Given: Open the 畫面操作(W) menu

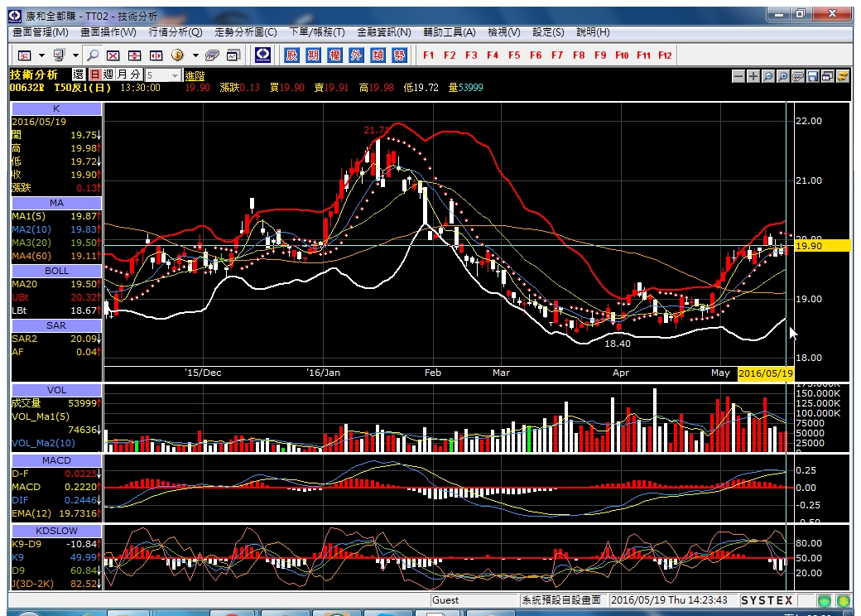Looking at the screenshot, I should pos(108,32).
